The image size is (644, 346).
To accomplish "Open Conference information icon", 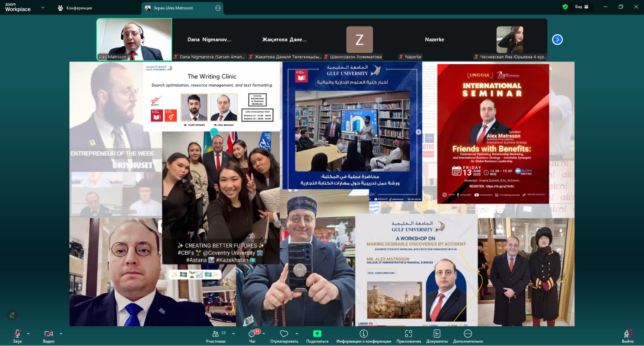I will [363, 334].
